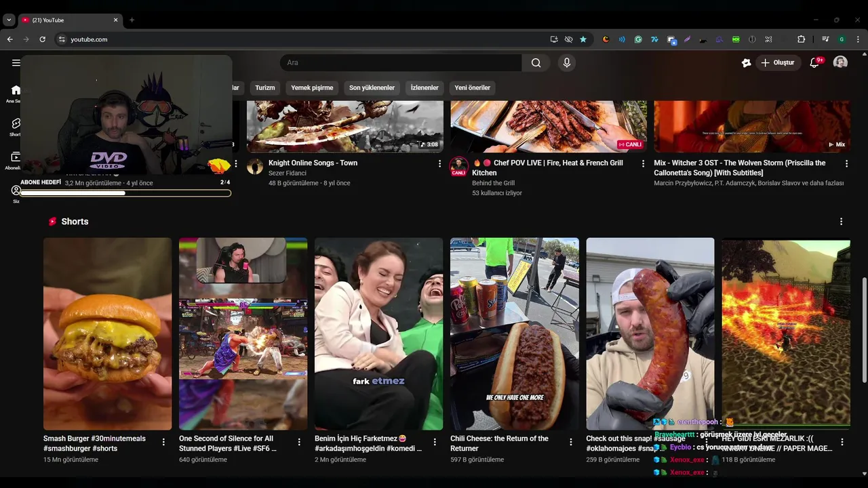The width and height of the screenshot is (868, 488).
Task: Reload the YouTube page
Action: (x=42, y=39)
